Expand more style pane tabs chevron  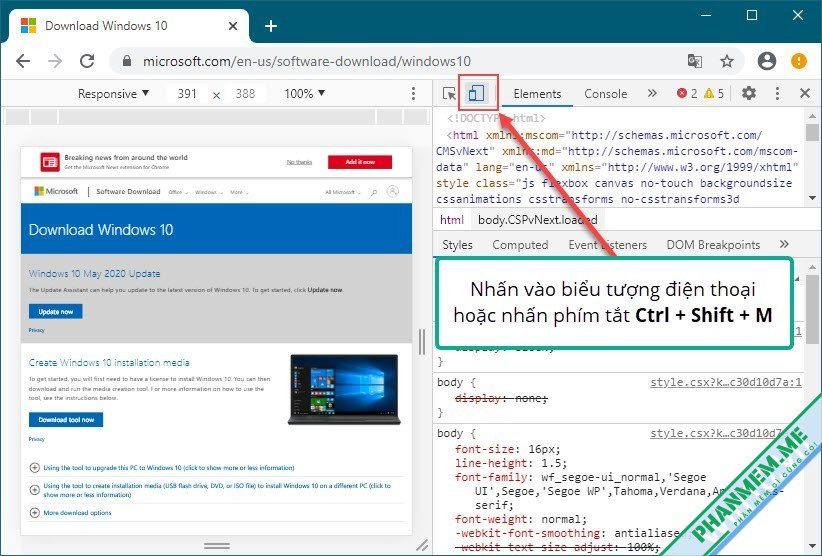(784, 244)
